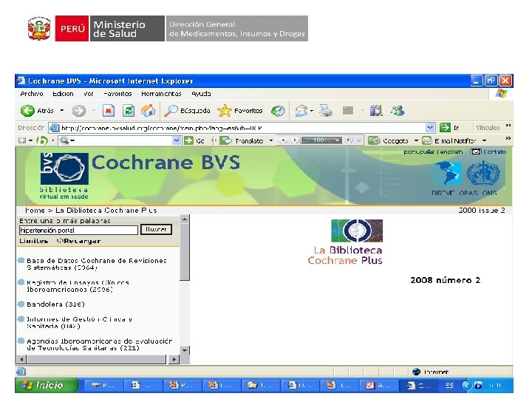
Task: Click the toolbar volume speaker icon
Action: coord(348,140)
